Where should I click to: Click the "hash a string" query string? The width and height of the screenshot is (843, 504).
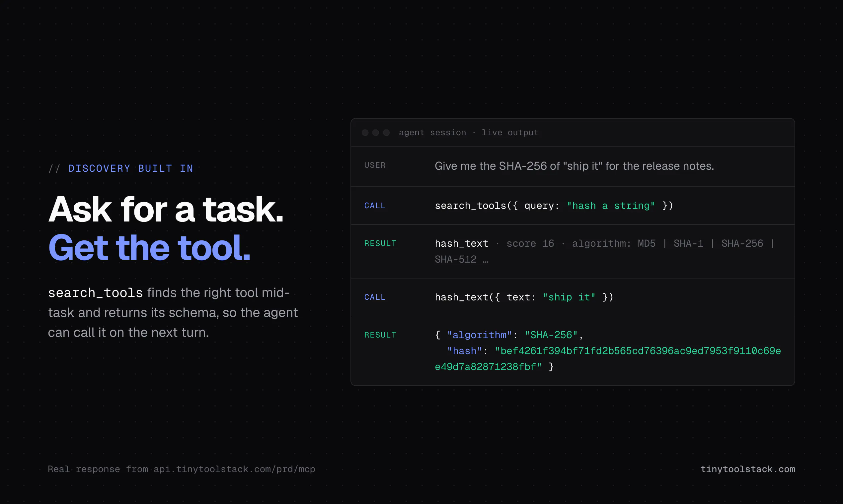pyautogui.click(x=610, y=206)
